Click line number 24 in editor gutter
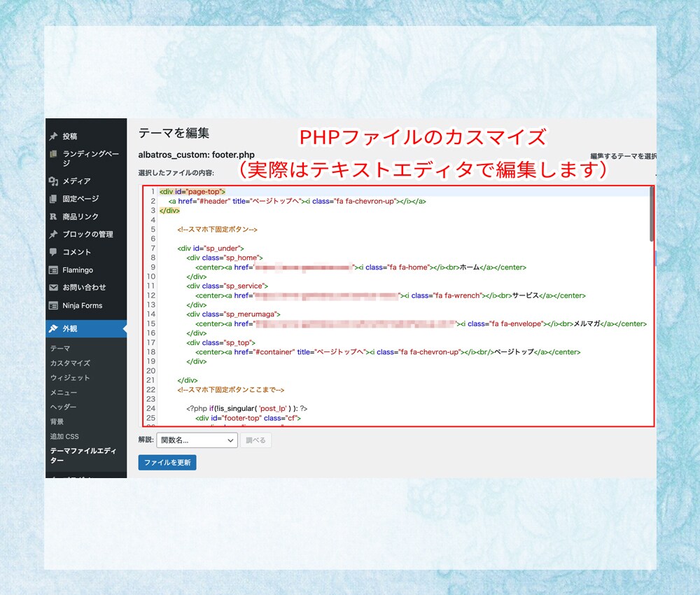700x595 pixels. coord(151,408)
